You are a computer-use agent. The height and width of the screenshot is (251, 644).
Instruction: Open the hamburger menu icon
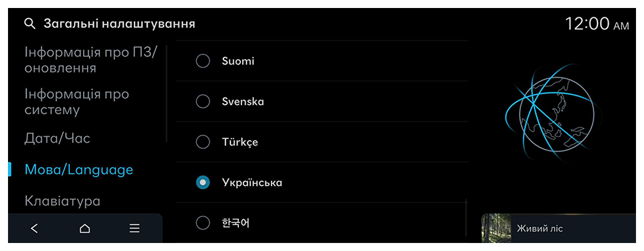[x=134, y=228]
